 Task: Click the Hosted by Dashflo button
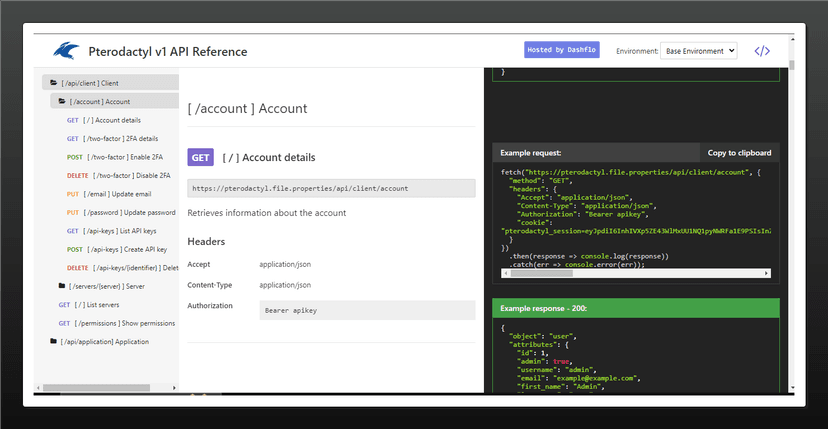561,50
